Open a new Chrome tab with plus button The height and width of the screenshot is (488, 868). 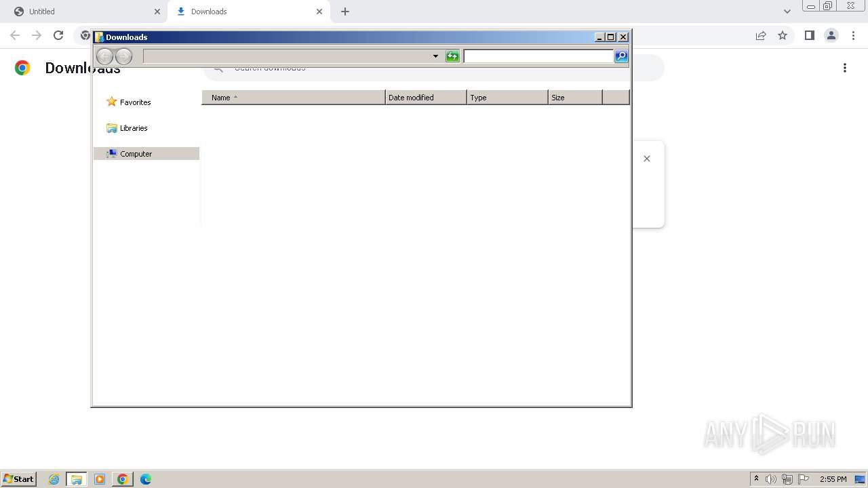[345, 12]
